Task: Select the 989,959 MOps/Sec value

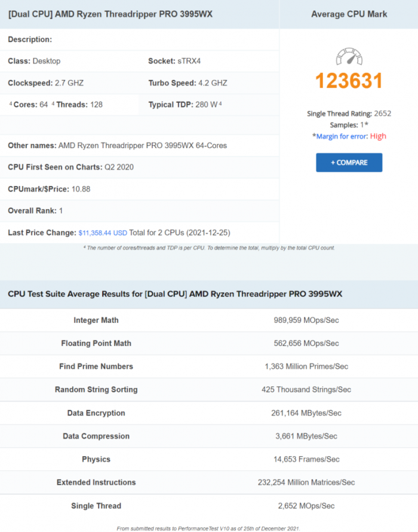Action: 306,320
